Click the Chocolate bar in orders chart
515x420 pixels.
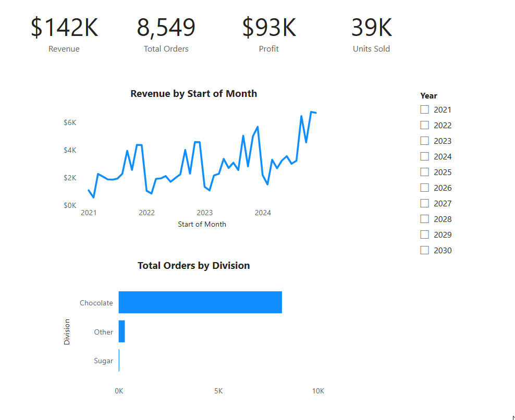(x=200, y=302)
